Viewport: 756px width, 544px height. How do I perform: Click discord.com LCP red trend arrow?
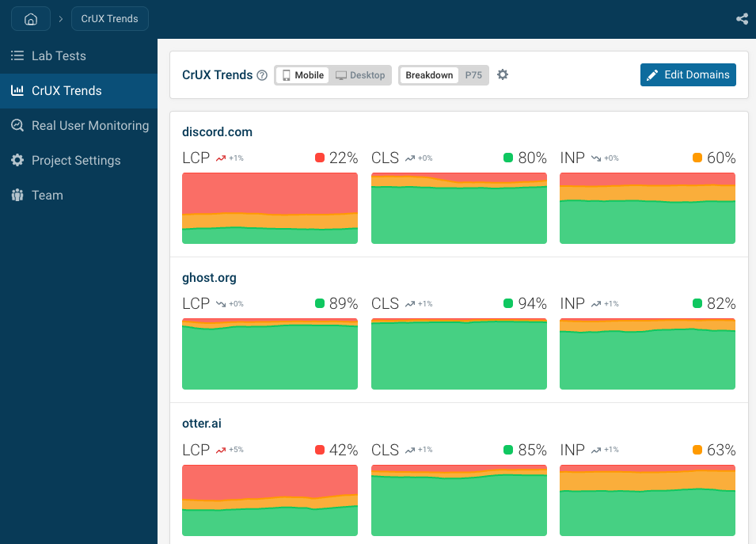pyautogui.click(x=221, y=158)
